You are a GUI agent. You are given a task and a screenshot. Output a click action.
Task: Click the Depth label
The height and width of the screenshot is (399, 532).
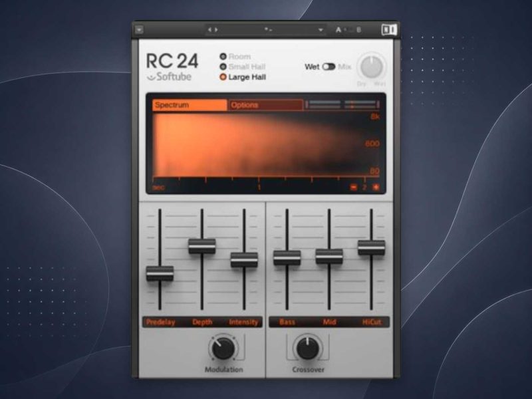point(202,322)
